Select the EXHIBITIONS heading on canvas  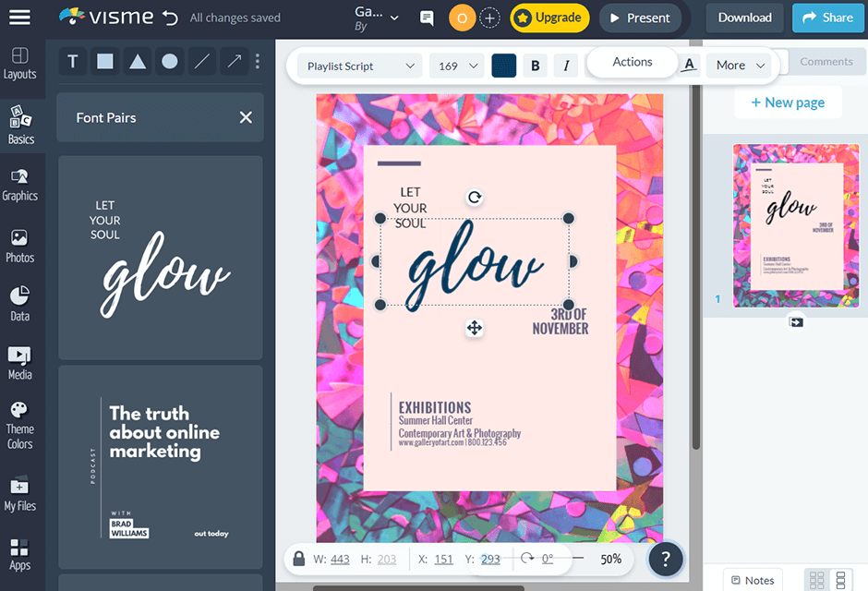(435, 408)
